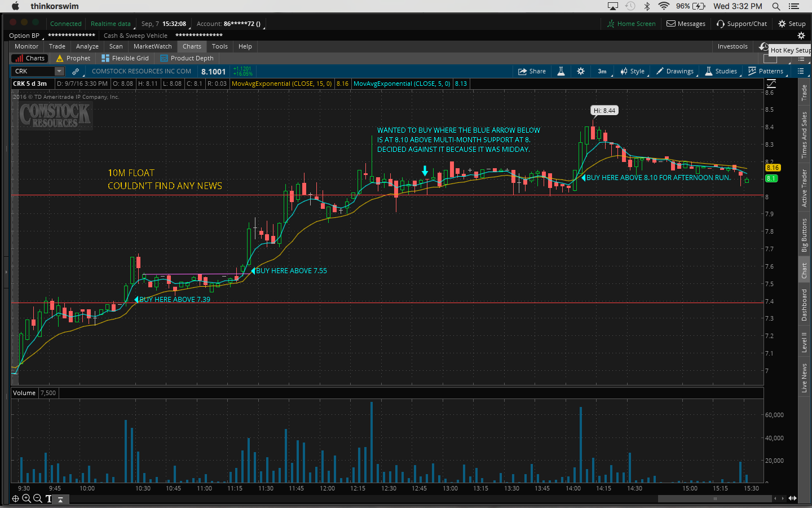Zoom in using the magnifier plus icon
Screen dimensions: 812x508
pyautogui.click(x=26, y=498)
